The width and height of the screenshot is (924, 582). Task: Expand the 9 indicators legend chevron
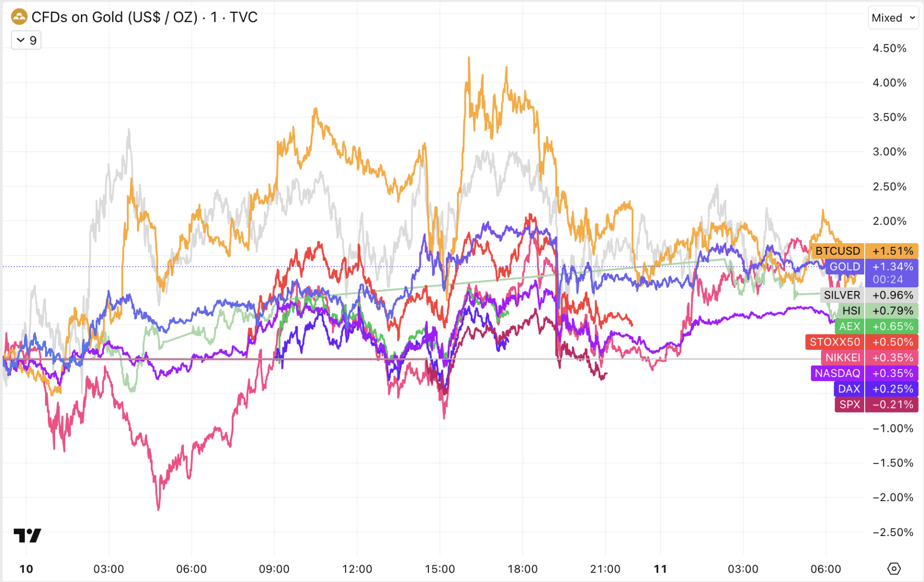(x=26, y=40)
